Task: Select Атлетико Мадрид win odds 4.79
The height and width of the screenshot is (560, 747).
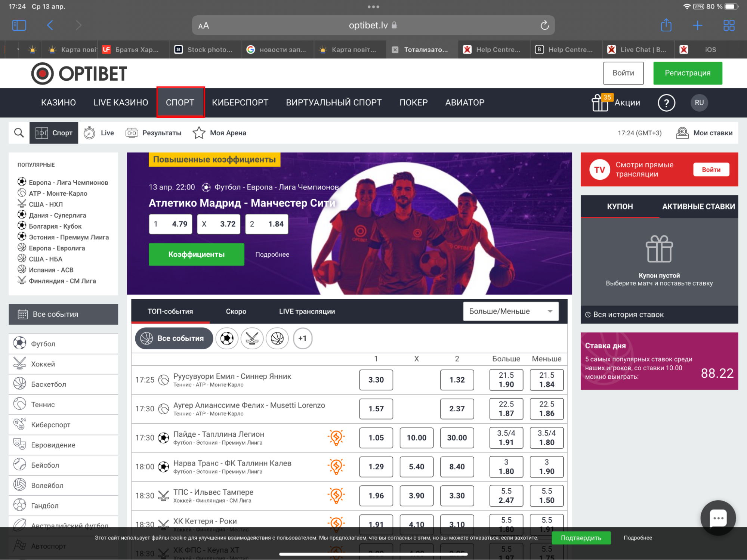Action: click(170, 224)
